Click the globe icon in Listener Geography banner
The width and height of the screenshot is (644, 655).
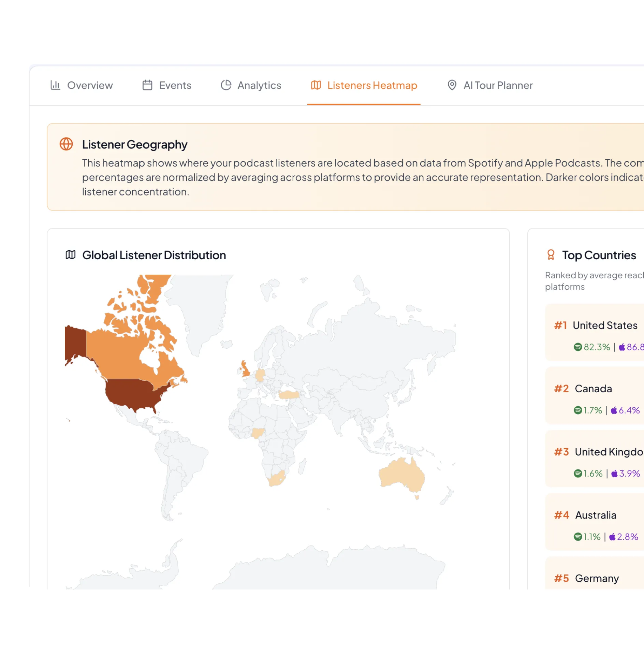65,144
